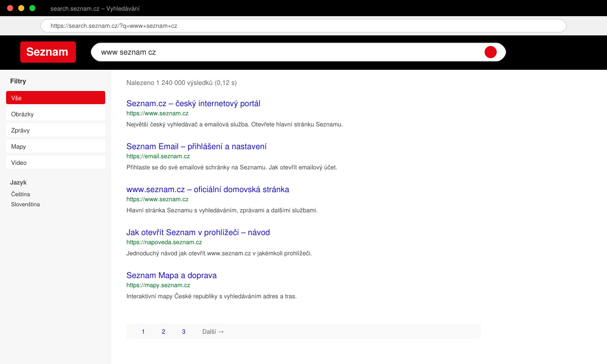Open "www.seznam.cz – oficiální domovská stránka" result
Viewport: 607px width, 364px height.
[208, 190]
